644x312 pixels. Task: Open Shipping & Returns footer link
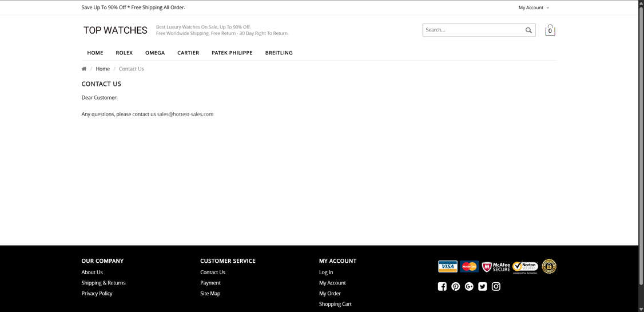coord(104,283)
